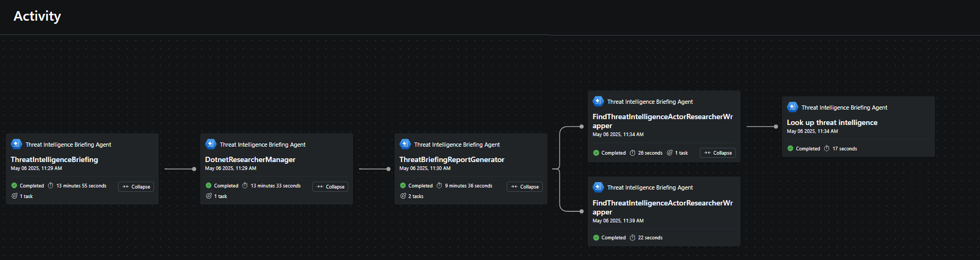Click the agent icon on DotnetResearcherManager card
Screen dimensions: 980x260
(211, 144)
